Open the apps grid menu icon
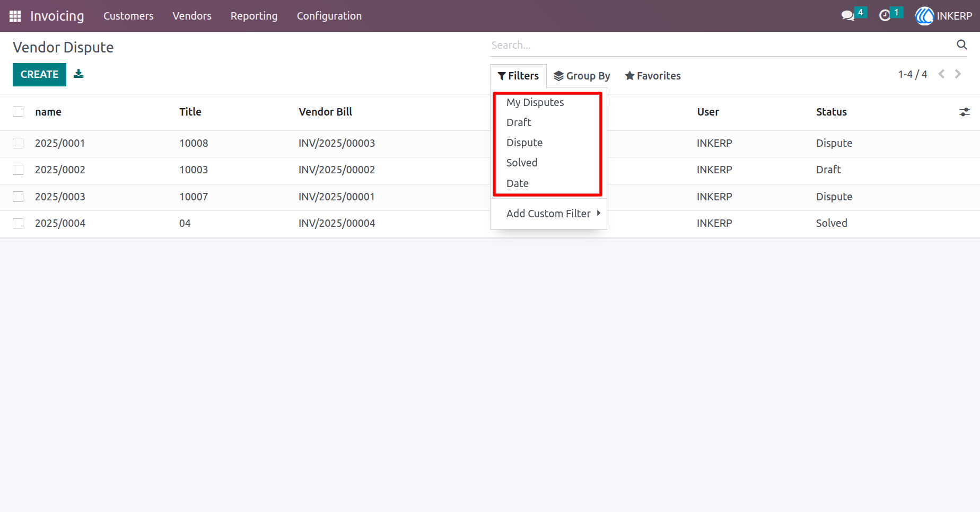The width and height of the screenshot is (980, 512). tap(15, 16)
